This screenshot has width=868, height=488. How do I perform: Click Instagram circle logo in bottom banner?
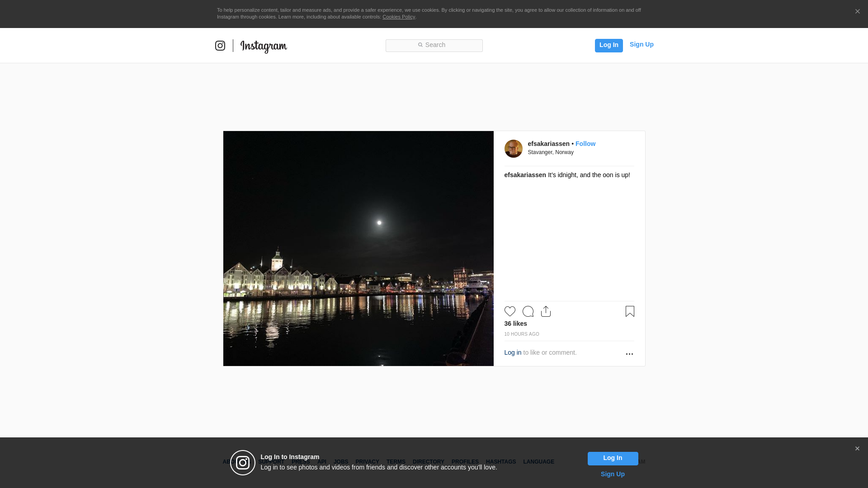243,463
